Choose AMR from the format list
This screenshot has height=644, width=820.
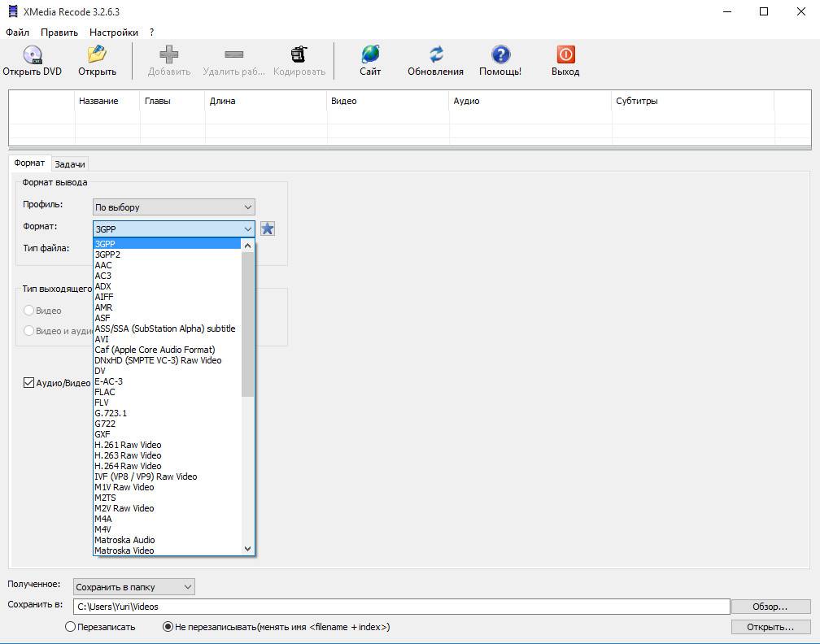168,307
